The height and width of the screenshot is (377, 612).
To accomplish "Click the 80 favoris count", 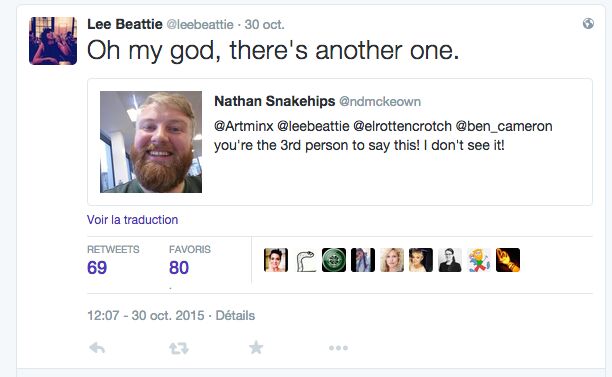I will (179, 268).
